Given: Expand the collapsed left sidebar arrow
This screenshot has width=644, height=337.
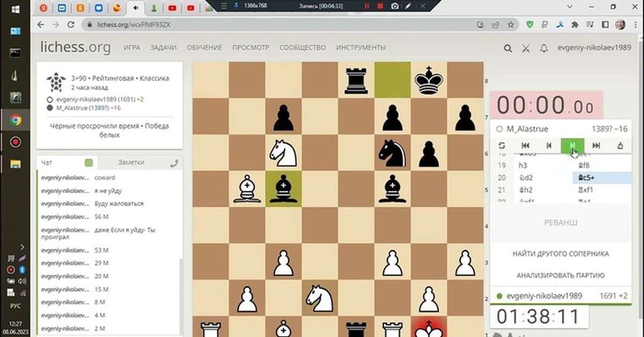Looking at the screenshot, I should pos(21,247).
